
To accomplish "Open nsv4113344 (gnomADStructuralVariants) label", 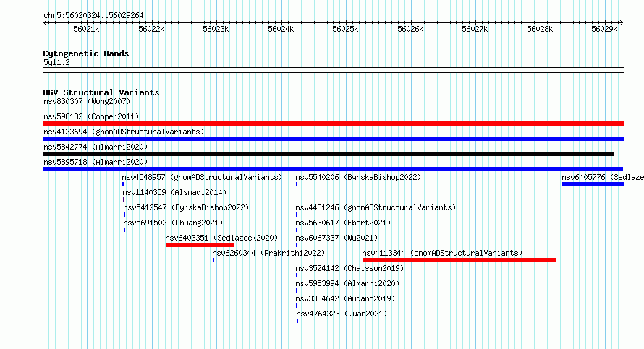I will (442, 253).
